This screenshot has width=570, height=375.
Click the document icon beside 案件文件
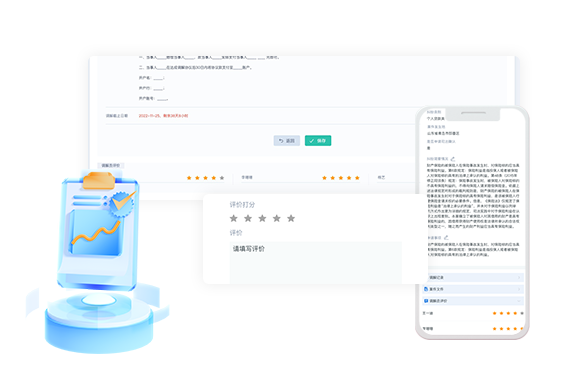click(x=426, y=289)
